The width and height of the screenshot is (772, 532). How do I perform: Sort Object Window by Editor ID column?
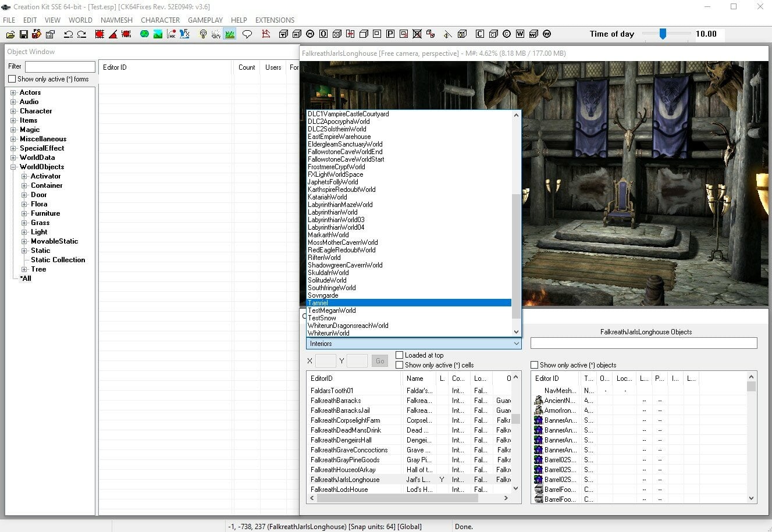click(166, 67)
